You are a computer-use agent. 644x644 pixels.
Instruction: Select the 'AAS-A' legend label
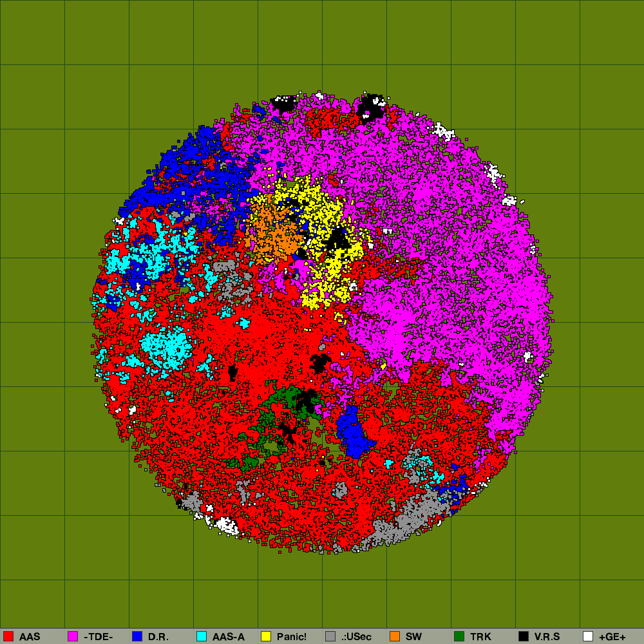pos(229,637)
